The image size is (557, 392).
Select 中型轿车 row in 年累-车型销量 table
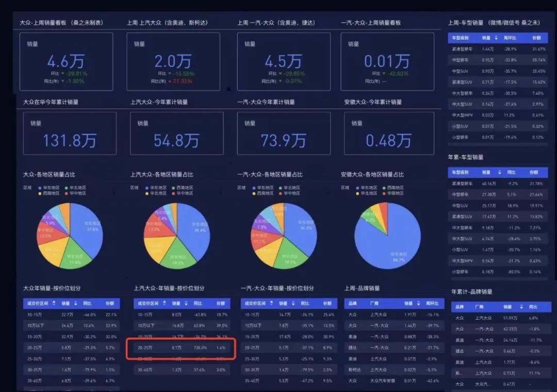point(498,194)
